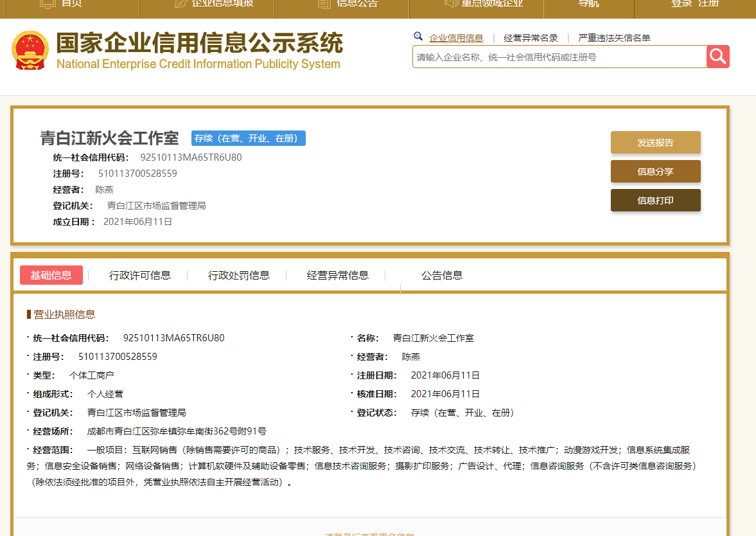Open the 行政许可信息 tab
This screenshot has width=756, height=536.
point(140,276)
